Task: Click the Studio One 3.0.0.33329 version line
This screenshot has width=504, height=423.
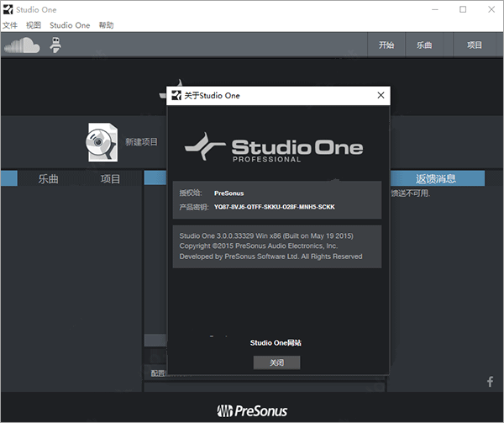Action: click(x=266, y=235)
